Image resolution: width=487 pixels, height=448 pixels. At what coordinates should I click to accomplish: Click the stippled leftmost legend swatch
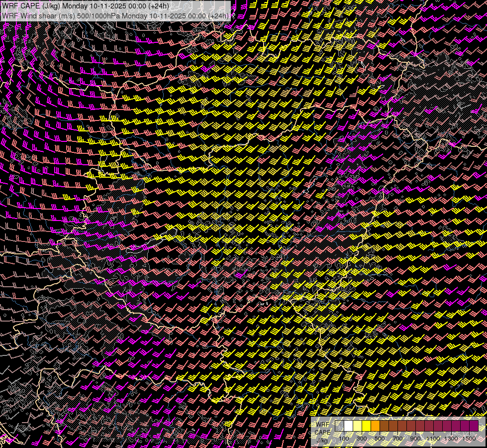coord(340,426)
